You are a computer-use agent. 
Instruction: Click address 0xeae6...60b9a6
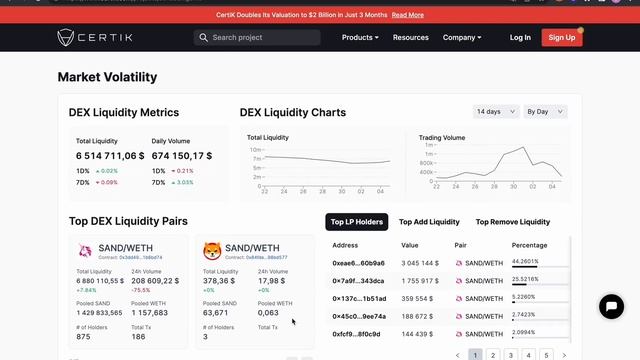point(358,263)
